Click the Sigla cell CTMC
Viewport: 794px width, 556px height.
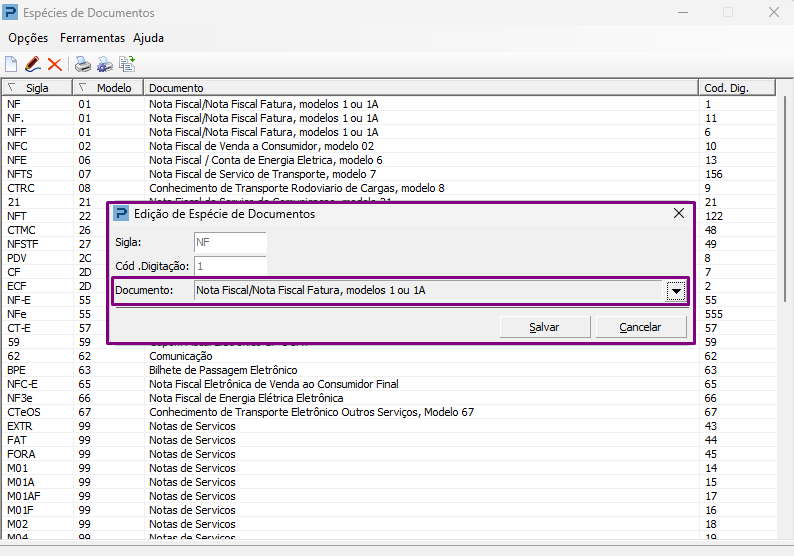21,230
